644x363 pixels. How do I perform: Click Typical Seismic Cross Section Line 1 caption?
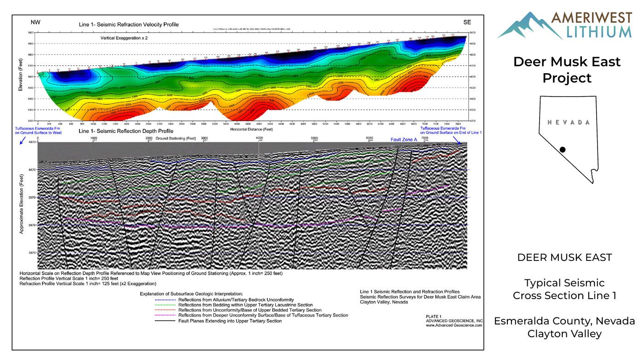point(564,289)
